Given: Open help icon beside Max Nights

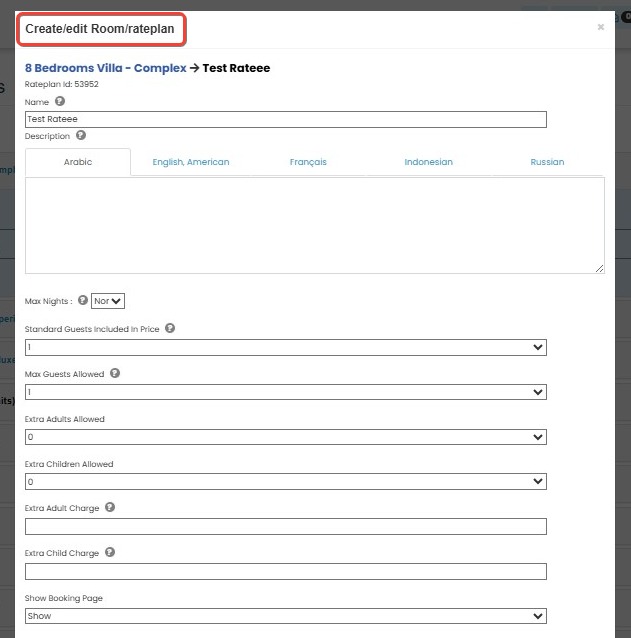Looking at the screenshot, I should pyautogui.click(x=83, y=300).
